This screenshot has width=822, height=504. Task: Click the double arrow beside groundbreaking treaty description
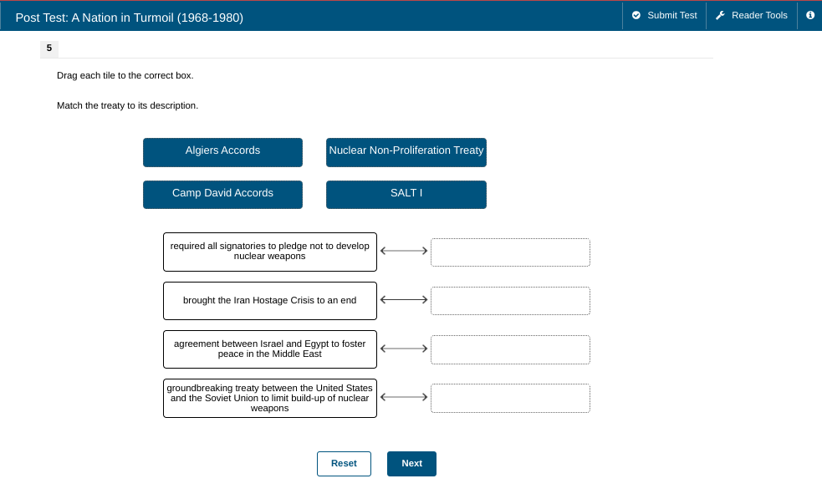pyautogui.click(x=404, y=397)
